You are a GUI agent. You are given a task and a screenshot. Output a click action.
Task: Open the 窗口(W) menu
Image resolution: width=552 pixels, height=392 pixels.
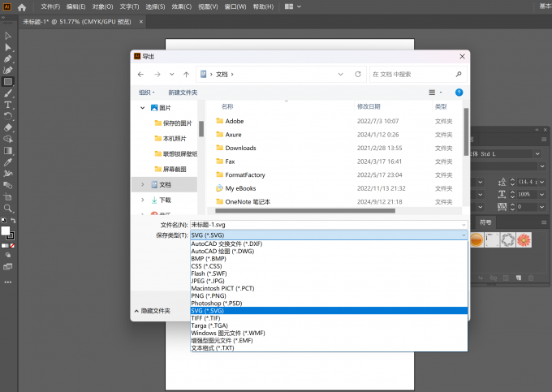(x=235, y=6)
